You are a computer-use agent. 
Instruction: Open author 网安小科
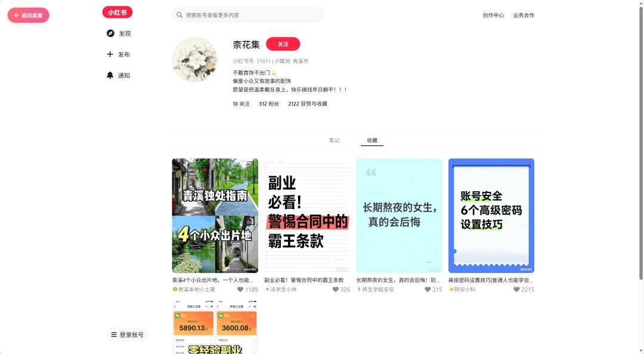[x=465, y=290]
